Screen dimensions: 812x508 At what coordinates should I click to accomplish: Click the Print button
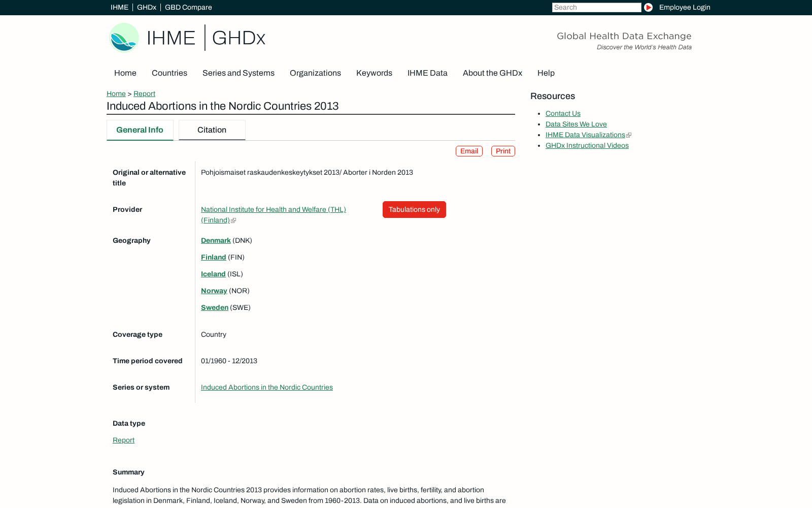tap(503, 151)
